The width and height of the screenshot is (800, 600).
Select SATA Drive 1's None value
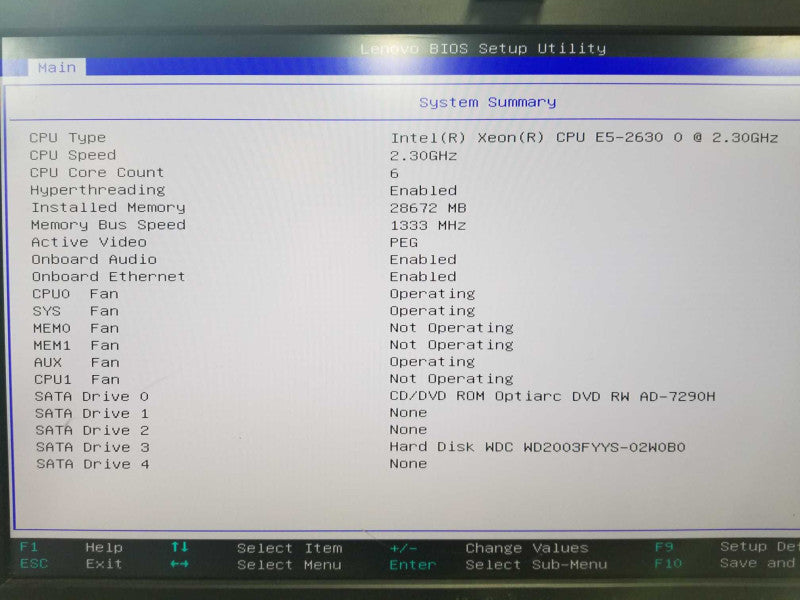coord(409,412)
